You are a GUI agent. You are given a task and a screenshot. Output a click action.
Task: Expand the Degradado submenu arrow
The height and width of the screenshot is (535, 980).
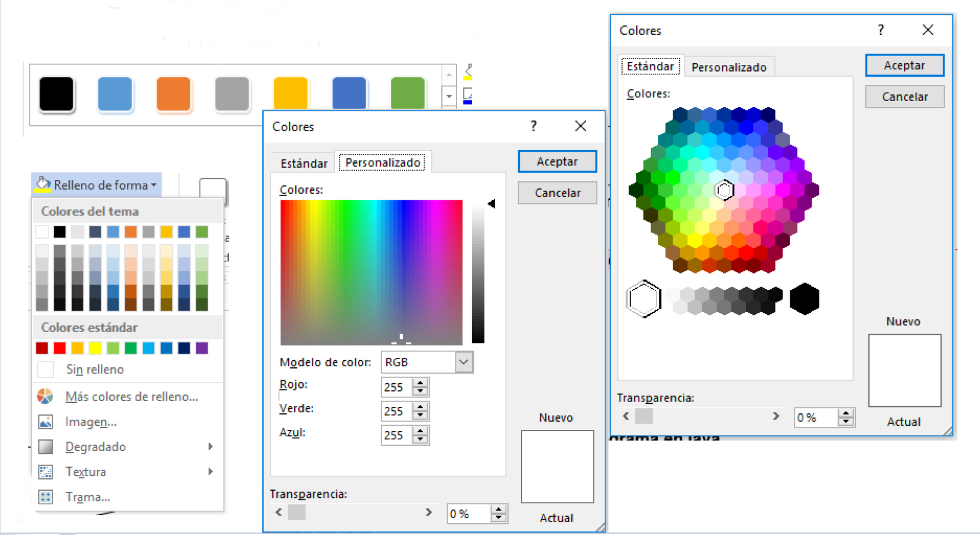[210, 446]
